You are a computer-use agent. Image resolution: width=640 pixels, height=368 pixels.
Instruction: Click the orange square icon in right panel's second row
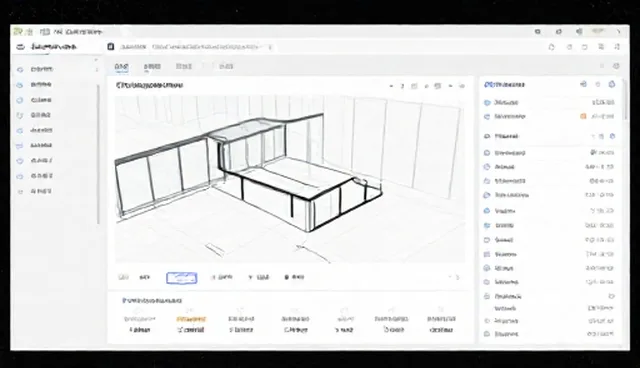(583, 117)
